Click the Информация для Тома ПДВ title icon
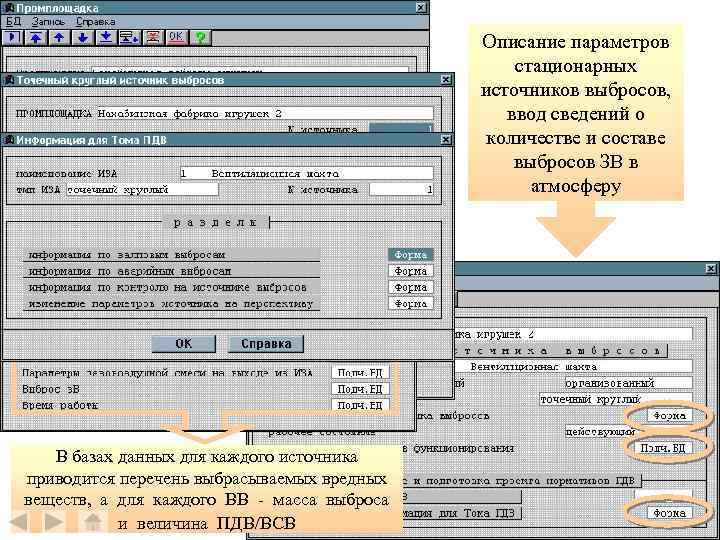This screenshot has height=540, width=720. click(x=9, y=140)
